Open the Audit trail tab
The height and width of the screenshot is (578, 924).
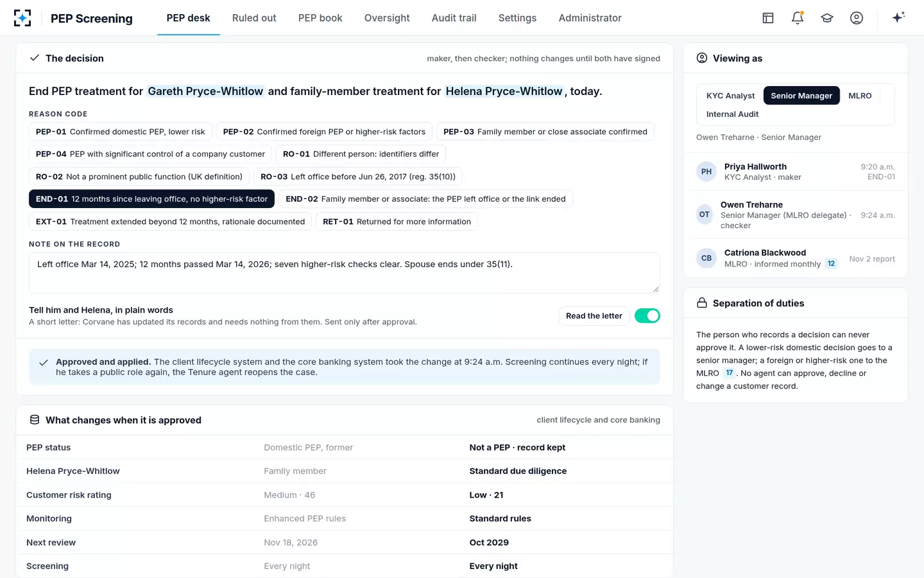[x=454, y=18]
